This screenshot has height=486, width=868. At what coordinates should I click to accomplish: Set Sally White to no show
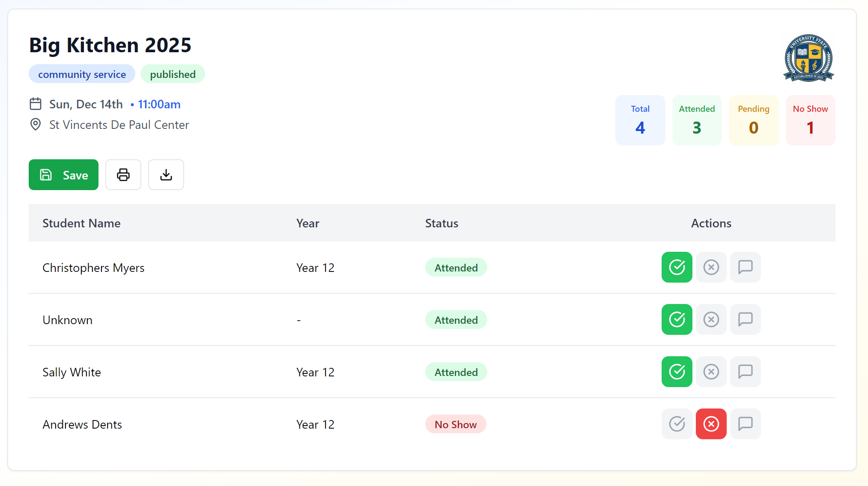pos(711,372)
